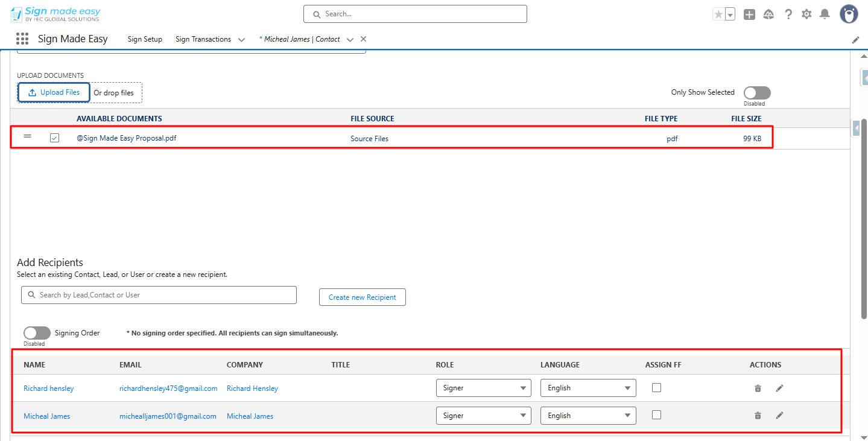The width and height of the screenshot is (868, 441).
Task: Edit the Micheal James recipient row
Action: pos(779,416)
